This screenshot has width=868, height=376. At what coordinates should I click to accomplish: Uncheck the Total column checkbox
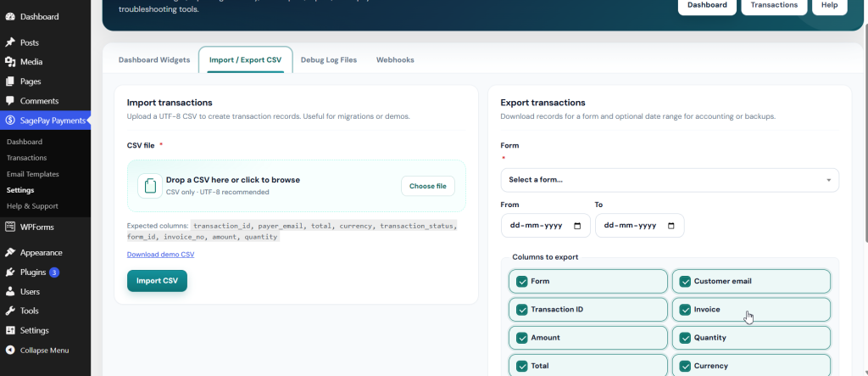coord(521,366)
